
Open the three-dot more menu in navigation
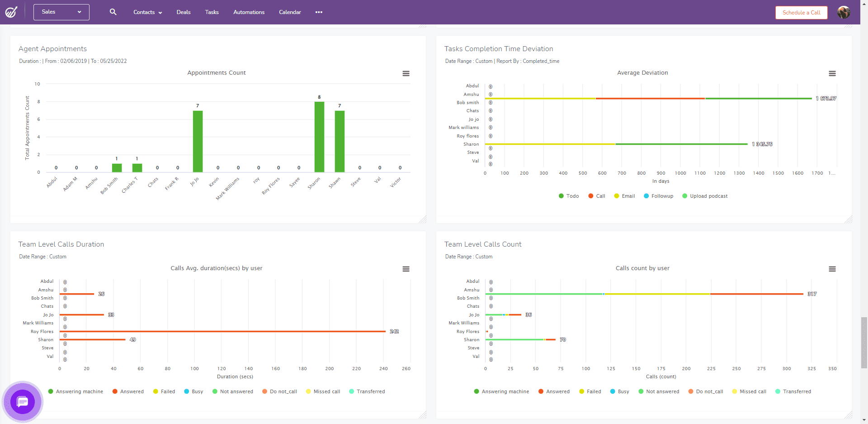click(319, 12)
